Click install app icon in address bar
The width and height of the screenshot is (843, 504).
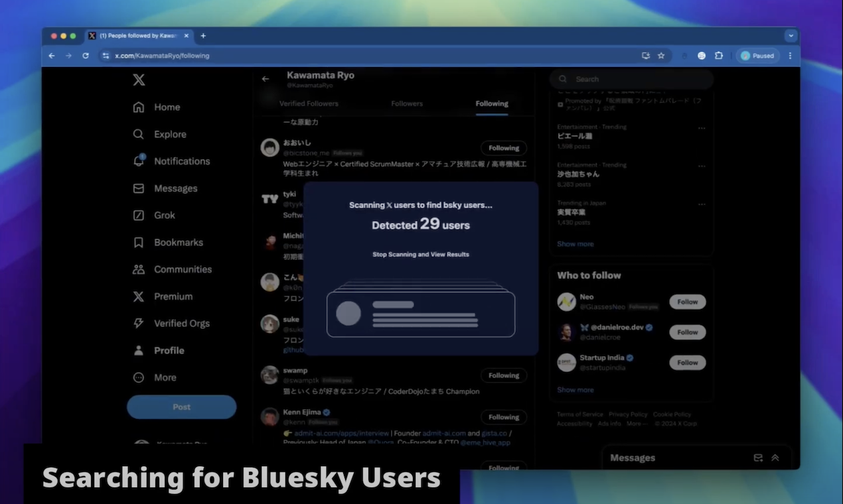[646, 56]
